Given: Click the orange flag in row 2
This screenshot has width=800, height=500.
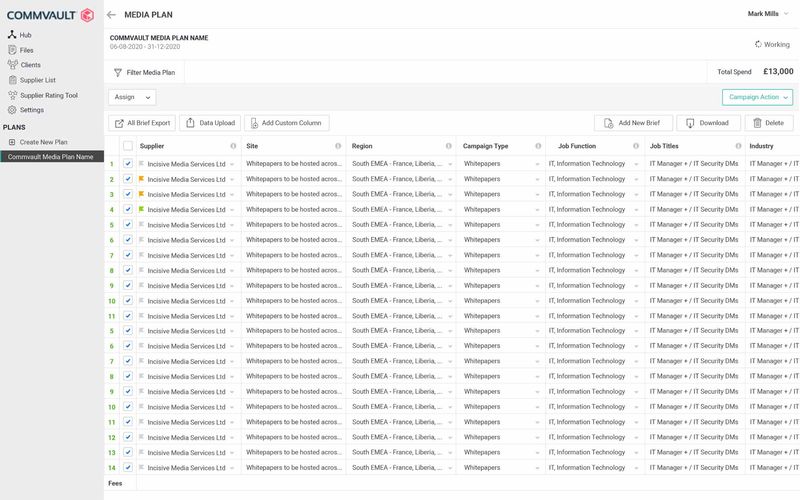Looking at the screenshot, I should pos(141,179).
